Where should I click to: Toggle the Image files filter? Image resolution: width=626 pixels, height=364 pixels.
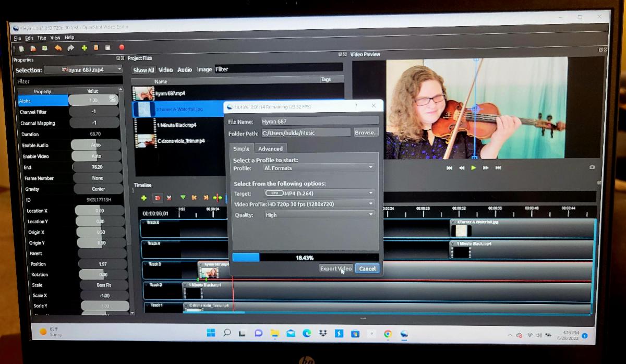(x=204, y=69)
